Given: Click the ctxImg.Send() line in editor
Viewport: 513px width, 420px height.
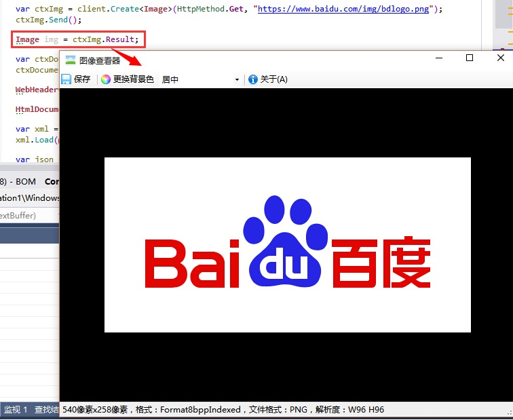Looking at the screenshot, I should click(48, 20).
